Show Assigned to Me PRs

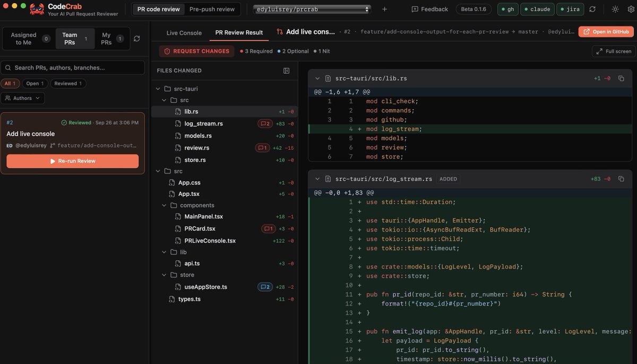pyautogui.click(x=30, y=39)
